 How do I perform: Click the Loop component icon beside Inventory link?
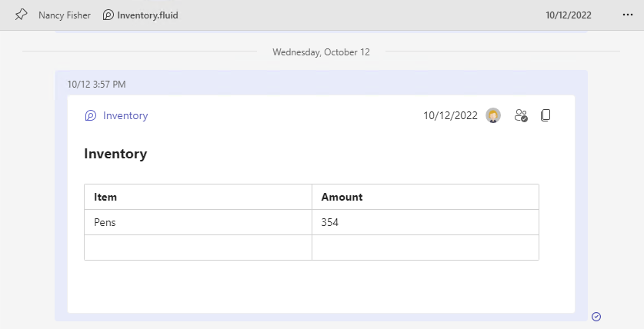91,115
